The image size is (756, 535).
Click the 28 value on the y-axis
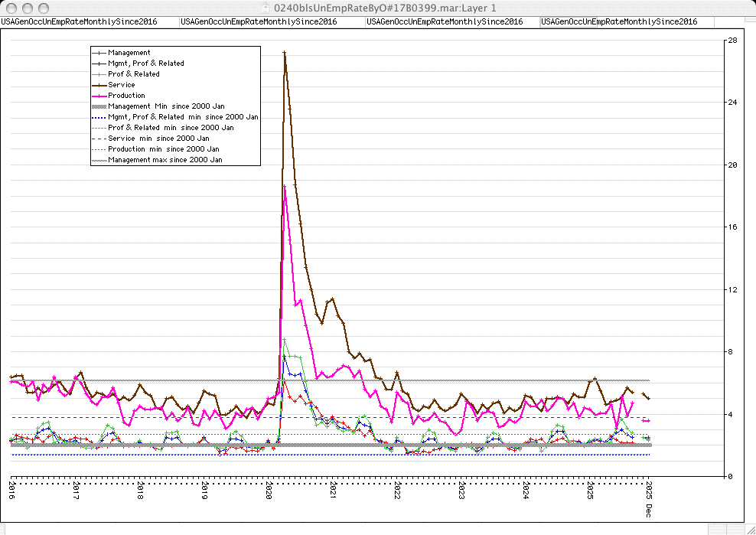pos(732,40)
